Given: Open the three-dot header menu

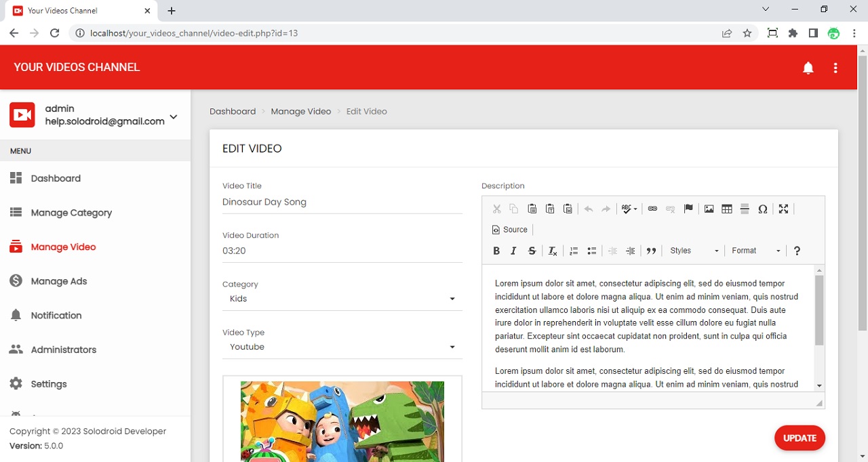Looking at the screenshot, I should coord(835,68).
